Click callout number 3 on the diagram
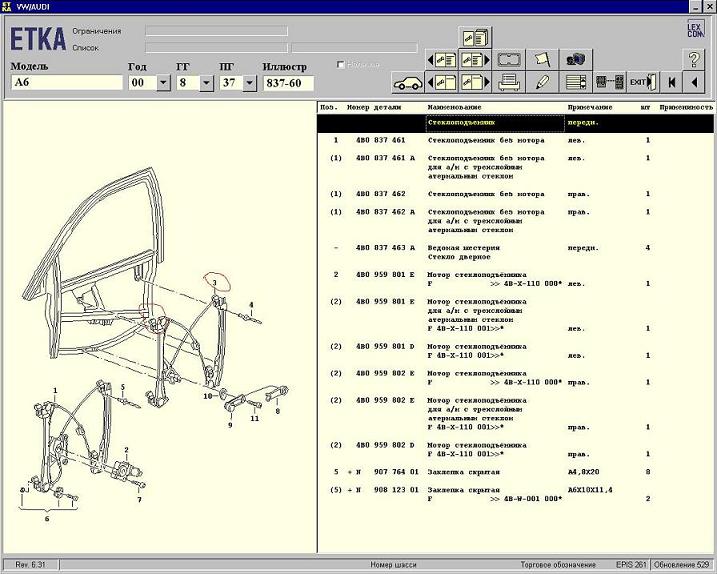Image resolution: width=717 pixels, height=574 pixels. coord(214,283)
